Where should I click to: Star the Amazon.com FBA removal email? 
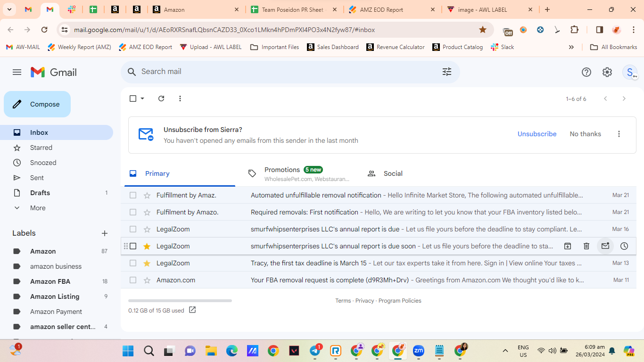pyautogui.click(x=147, y=280)
